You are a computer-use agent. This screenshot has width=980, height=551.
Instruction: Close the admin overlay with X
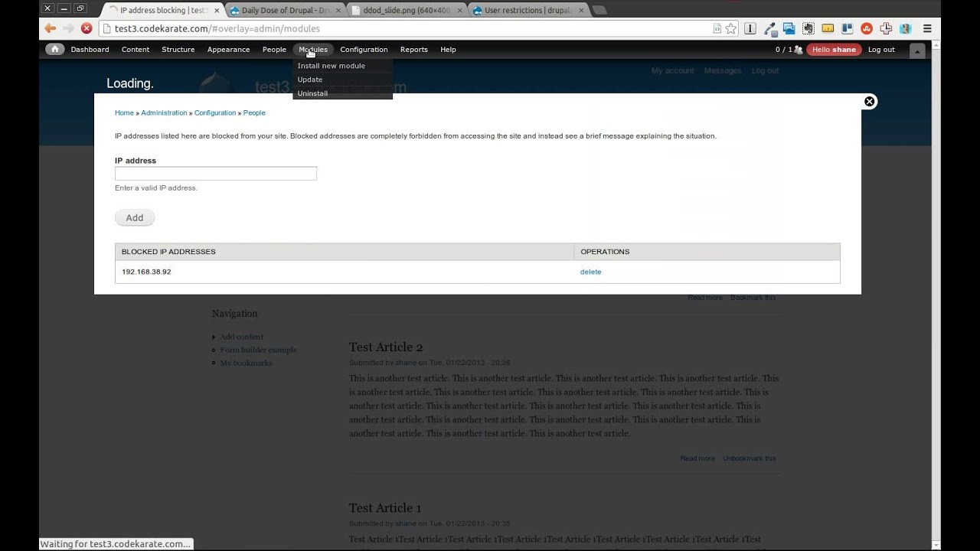tap(869, 101)
